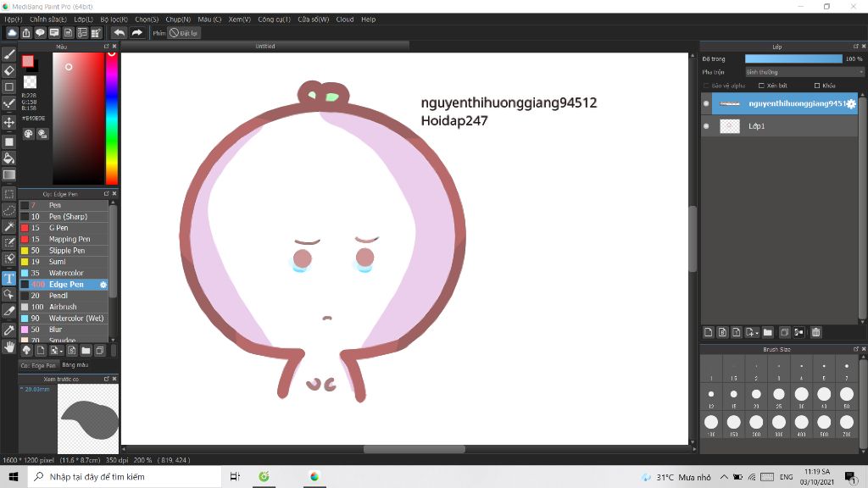Screen dimensions: 868x488
Task: Click the Windows search box on taskbar
Action: (x=125, y=476)
